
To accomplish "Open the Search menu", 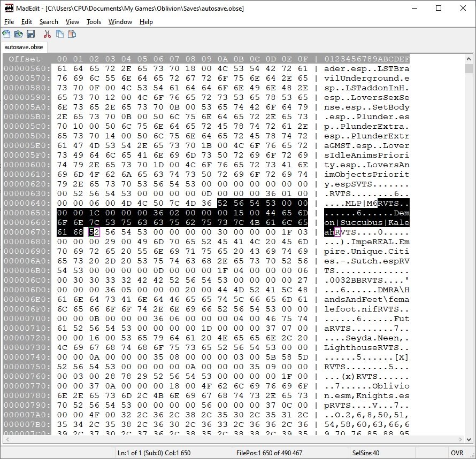I will (49, 22).
